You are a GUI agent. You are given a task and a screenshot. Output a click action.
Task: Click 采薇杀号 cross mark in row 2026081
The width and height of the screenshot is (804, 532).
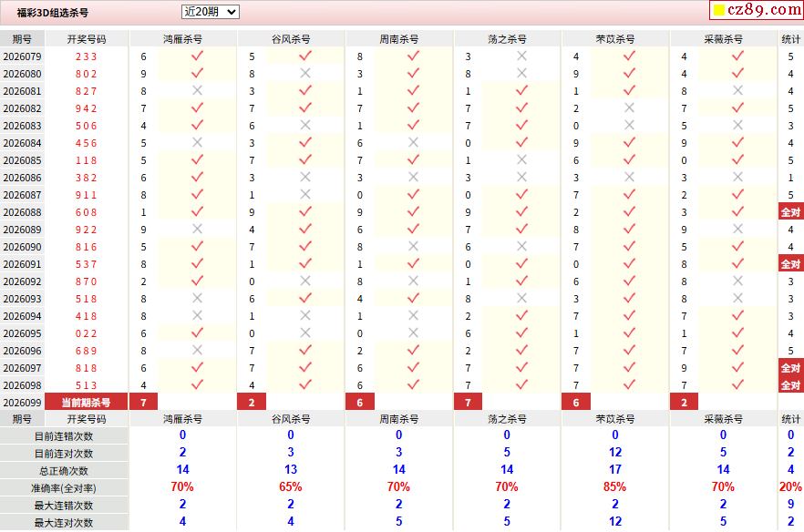click(x=738, y=91)
